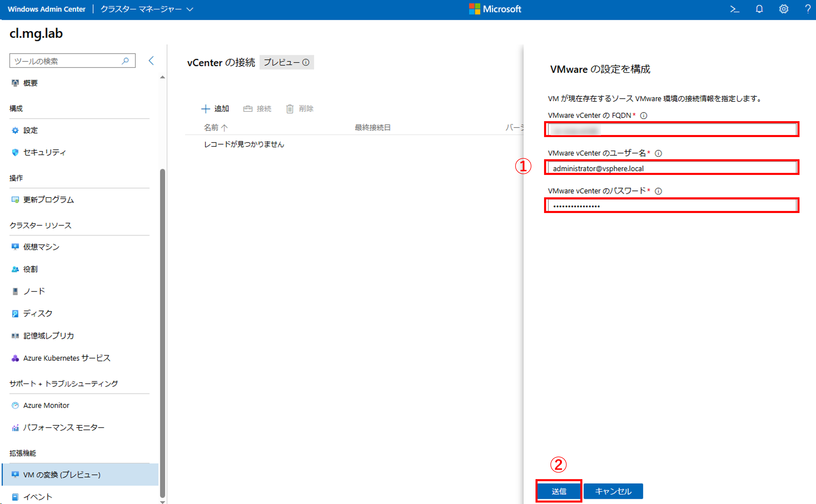Click the help question mark icon
Image resolution: width=816 pixels, height=504 pixels.
[808, 9]
